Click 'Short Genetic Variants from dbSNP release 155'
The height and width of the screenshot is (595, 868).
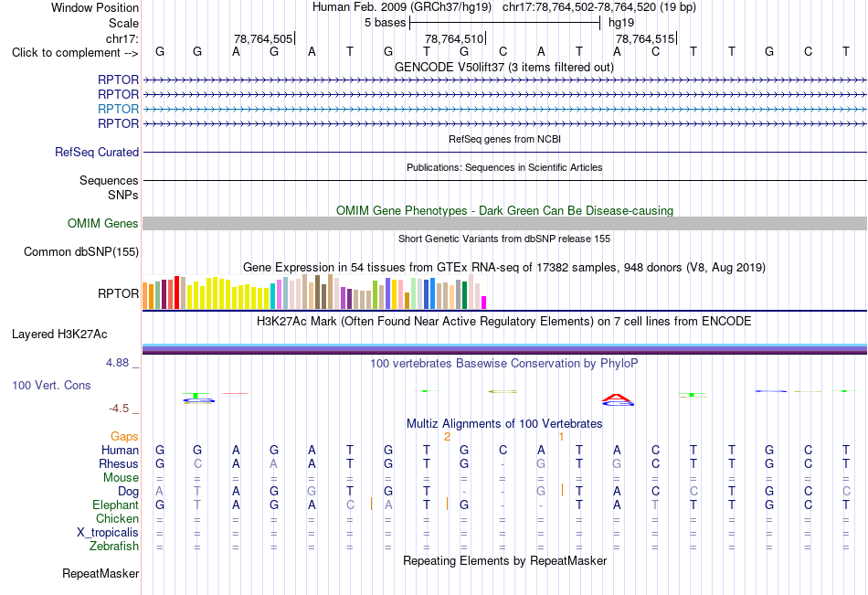[504, 239]
